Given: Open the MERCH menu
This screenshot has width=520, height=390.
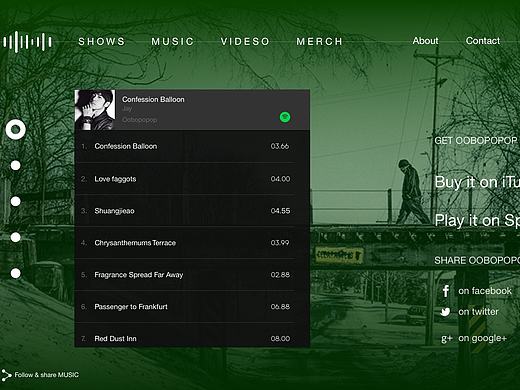Looking at the screenshot, I should tap(319, 41).
